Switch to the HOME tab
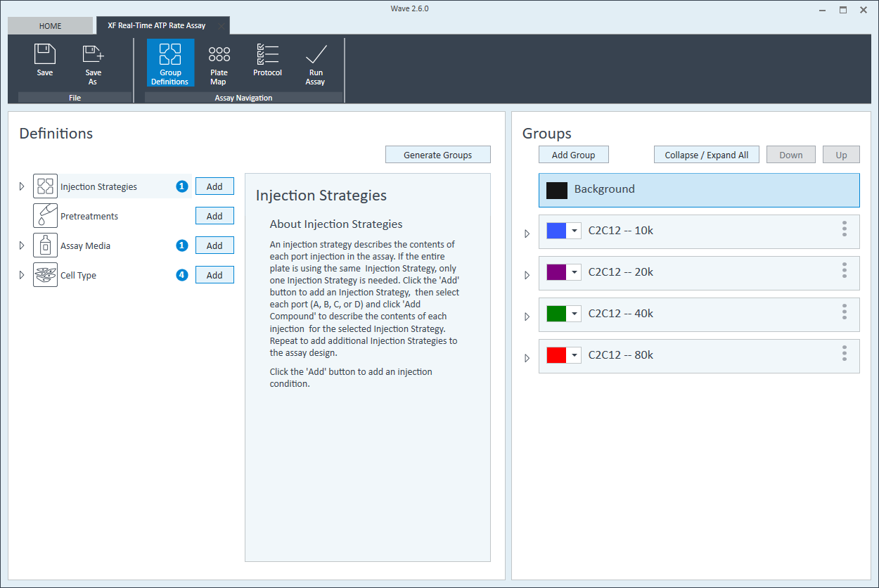 (50, 26)
